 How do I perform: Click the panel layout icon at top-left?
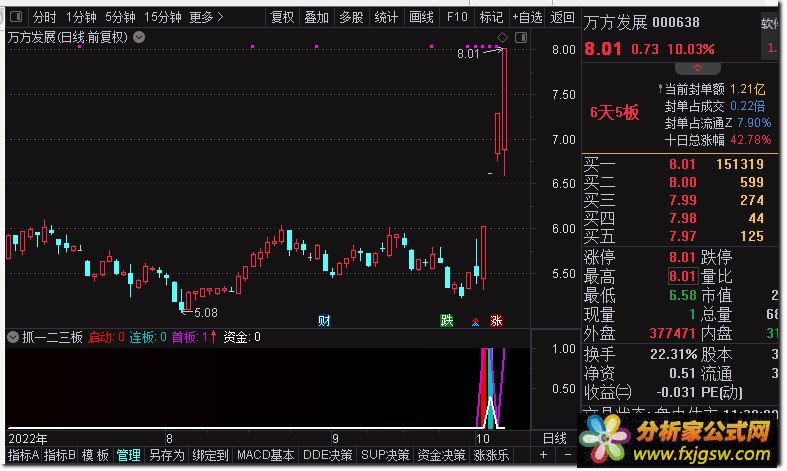coord(16,17)
